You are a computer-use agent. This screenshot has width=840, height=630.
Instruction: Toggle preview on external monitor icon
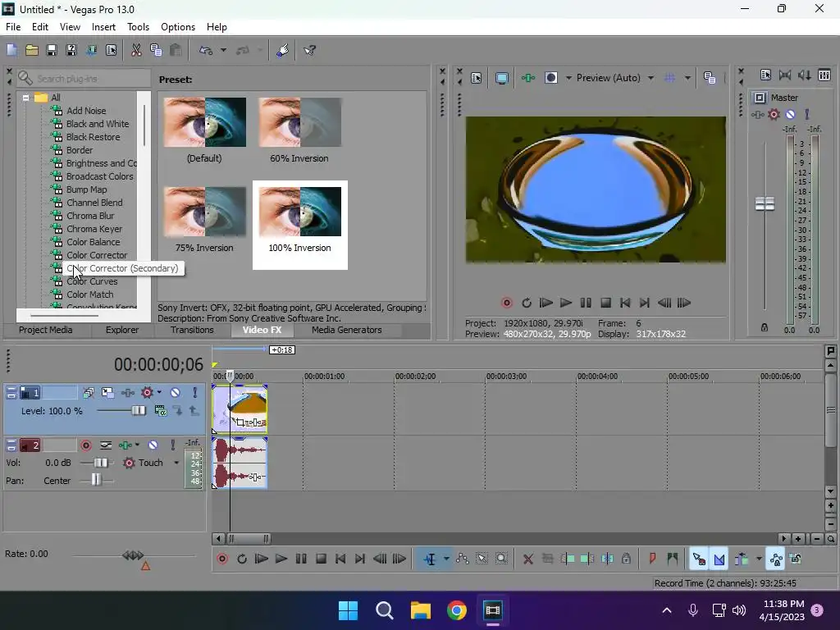coord(502,78)
